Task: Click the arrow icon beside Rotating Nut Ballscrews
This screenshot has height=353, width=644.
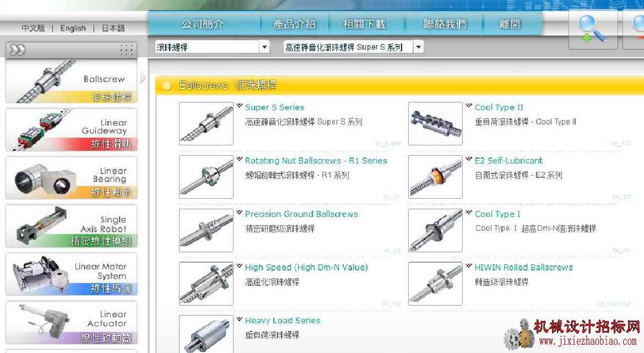Action: [240, 159]
